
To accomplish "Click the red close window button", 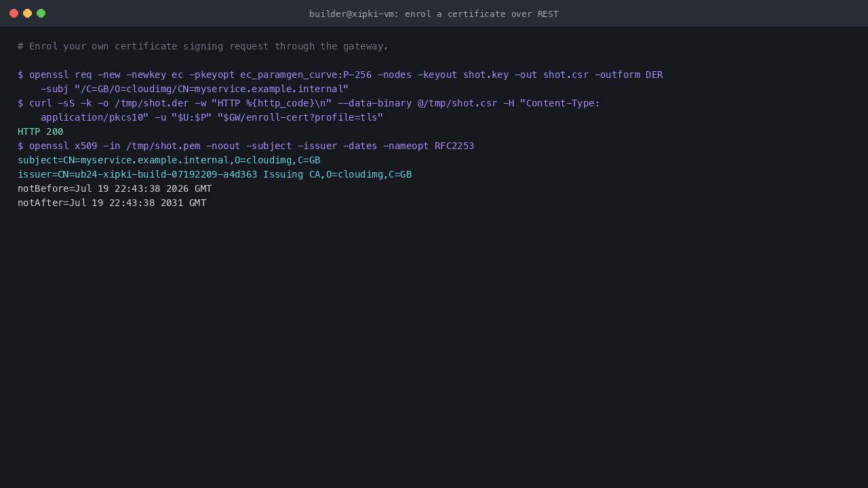I will 14,14.
